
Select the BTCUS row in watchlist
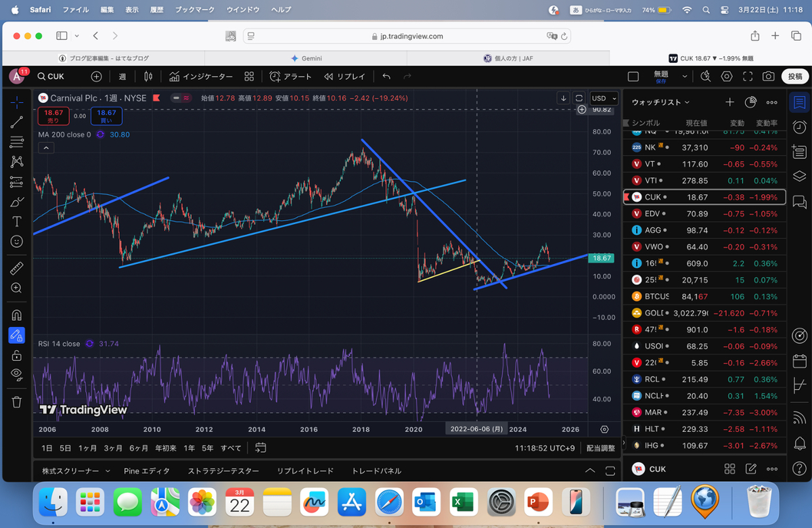point(704,296)
